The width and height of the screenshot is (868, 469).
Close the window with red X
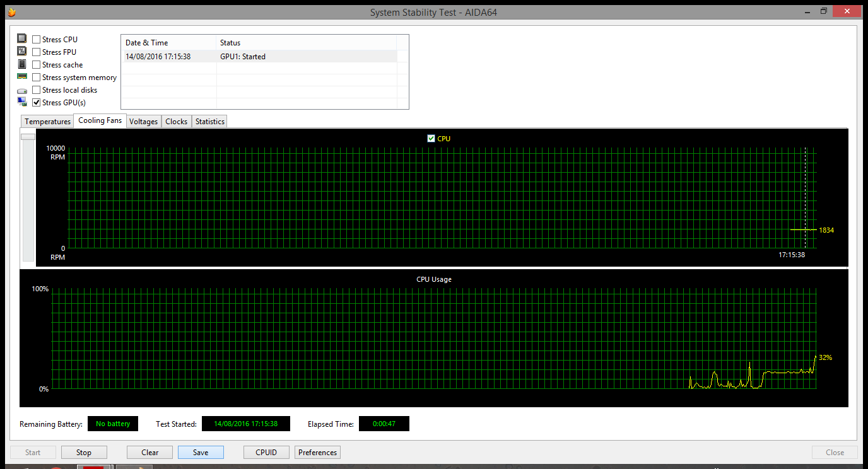(847, 11)
